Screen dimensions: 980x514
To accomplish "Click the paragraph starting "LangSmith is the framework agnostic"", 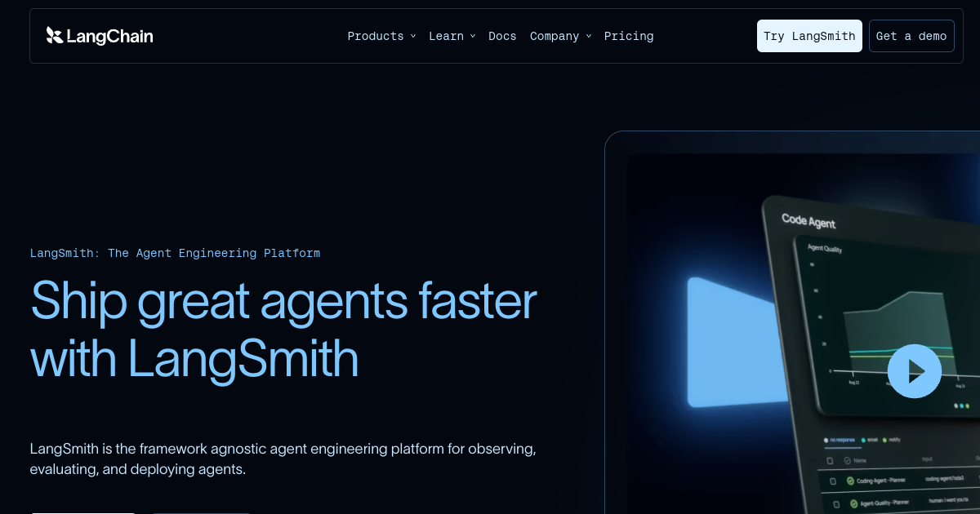I will (x=283, y=459).
